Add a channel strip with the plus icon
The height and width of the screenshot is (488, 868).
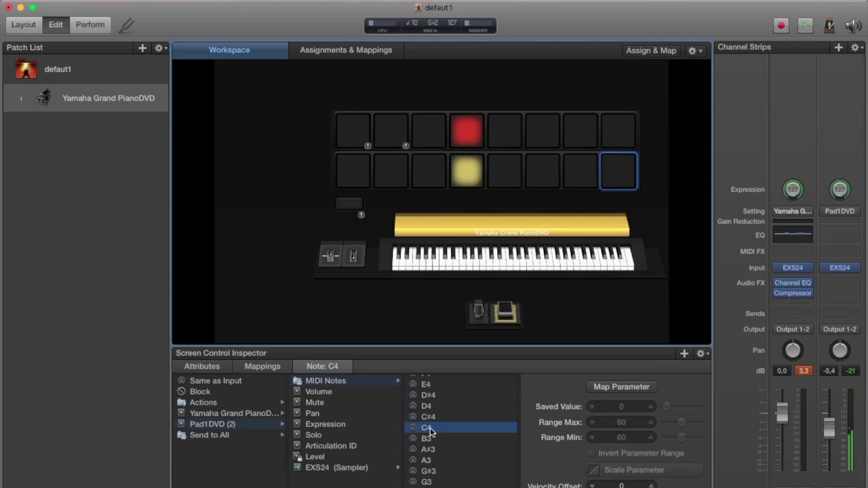[x=839, y=47]
